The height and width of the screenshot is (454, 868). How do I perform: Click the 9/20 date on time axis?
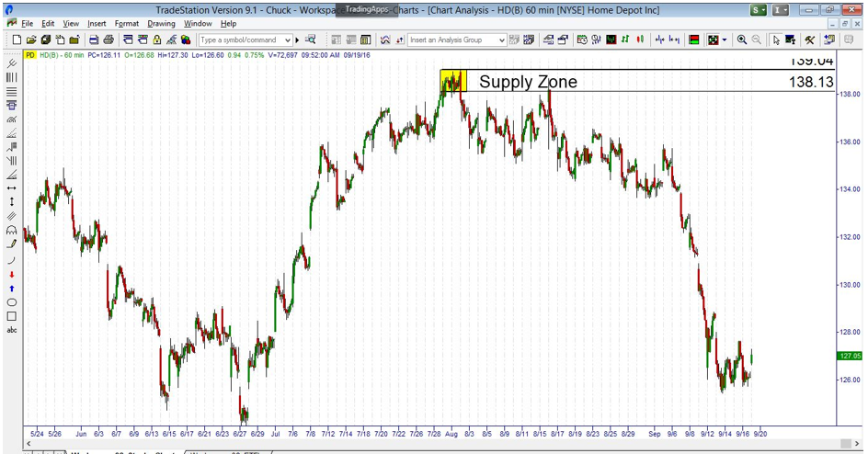760,434
